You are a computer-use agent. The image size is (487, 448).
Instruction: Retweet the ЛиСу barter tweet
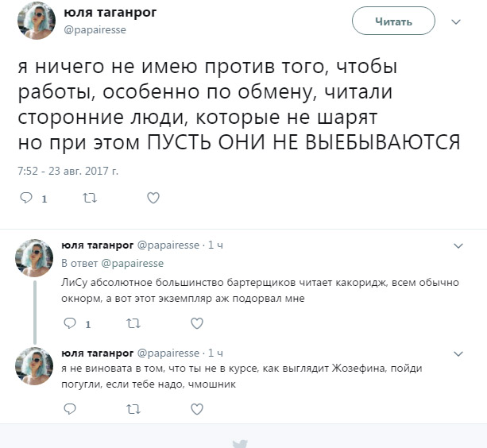tap(133, 323)
